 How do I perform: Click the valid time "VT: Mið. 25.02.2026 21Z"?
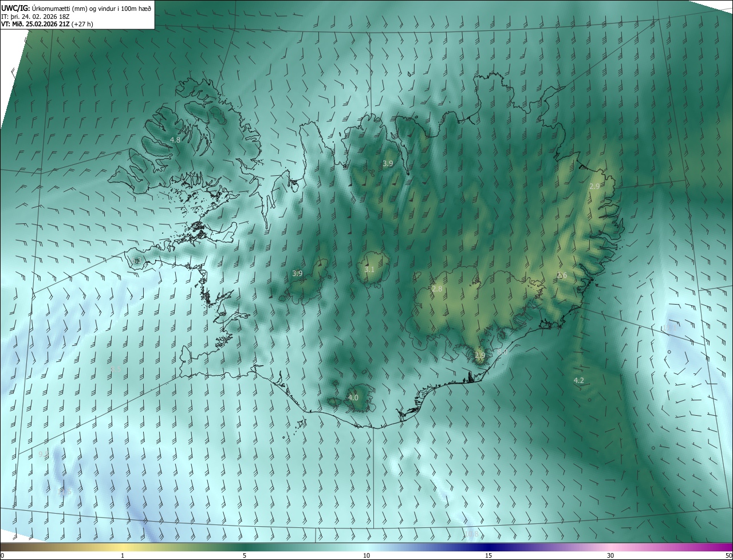click(x=35, y=24)
